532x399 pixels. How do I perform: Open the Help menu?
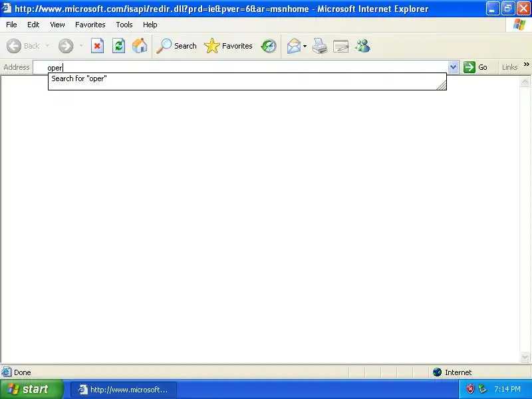pos(150,25)
